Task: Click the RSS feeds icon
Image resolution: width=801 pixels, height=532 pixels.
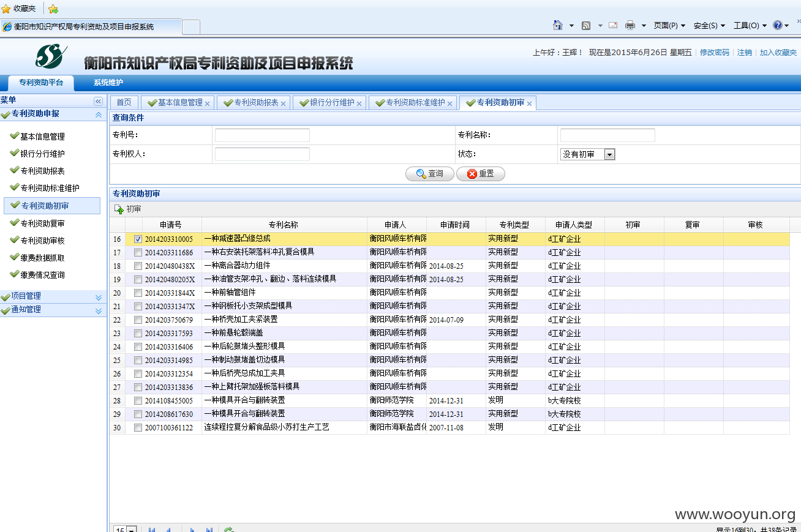Action: click(586, 26)
